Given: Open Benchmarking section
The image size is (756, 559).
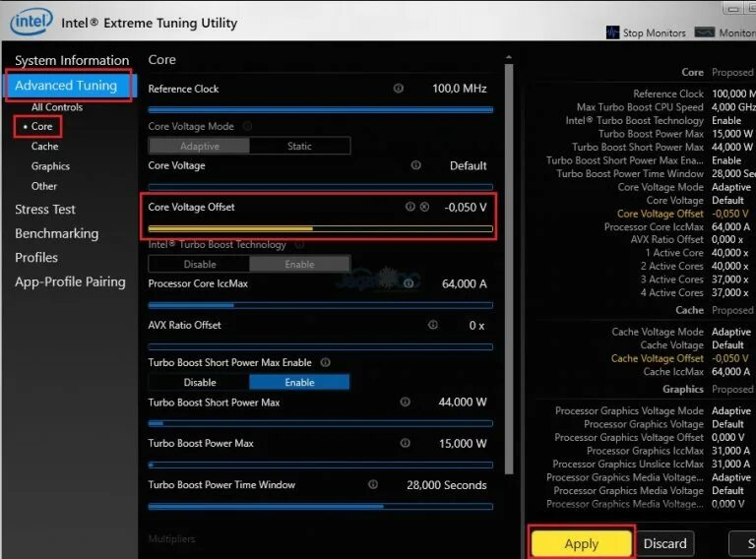Looking at the screenshot, I should click(x=56, y=233).
